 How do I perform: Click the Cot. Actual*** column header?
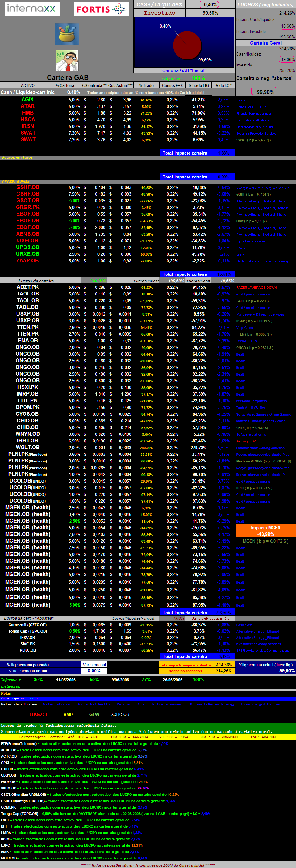[x=120, y=85]
